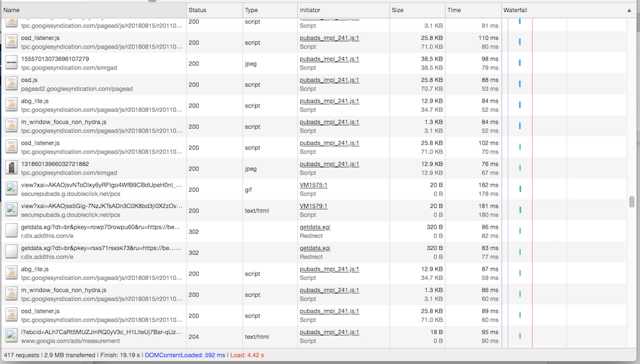
Task: Open VM1579:1 initiator link
Action: pos(313,206)
